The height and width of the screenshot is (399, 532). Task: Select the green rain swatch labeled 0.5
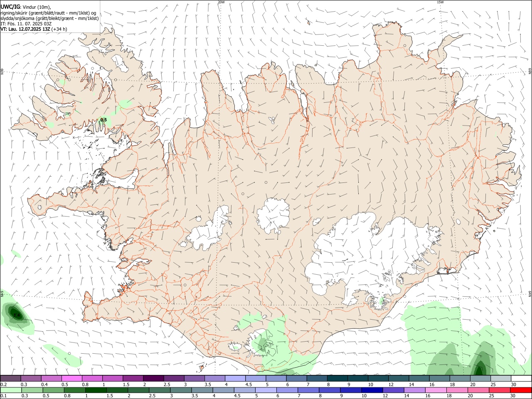54,390
